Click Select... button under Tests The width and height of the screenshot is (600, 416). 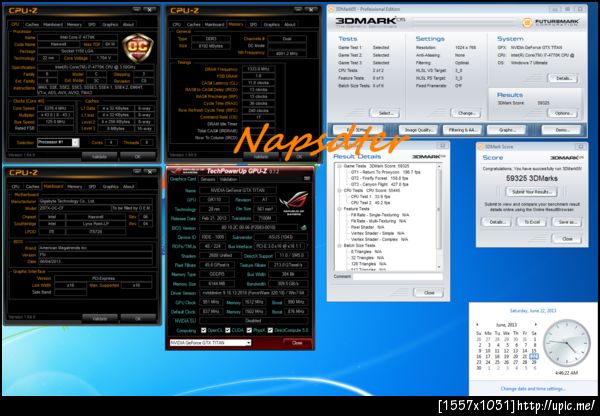pos(386,113)
